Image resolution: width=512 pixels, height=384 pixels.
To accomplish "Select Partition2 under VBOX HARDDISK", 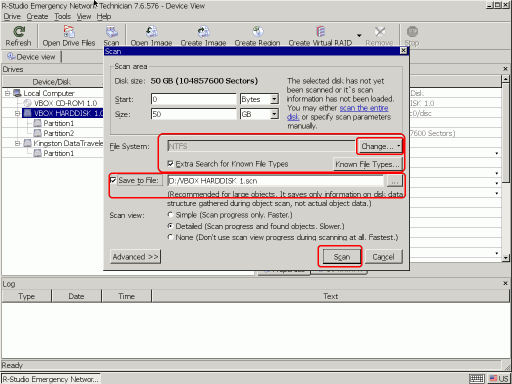I will pos(59,133).
